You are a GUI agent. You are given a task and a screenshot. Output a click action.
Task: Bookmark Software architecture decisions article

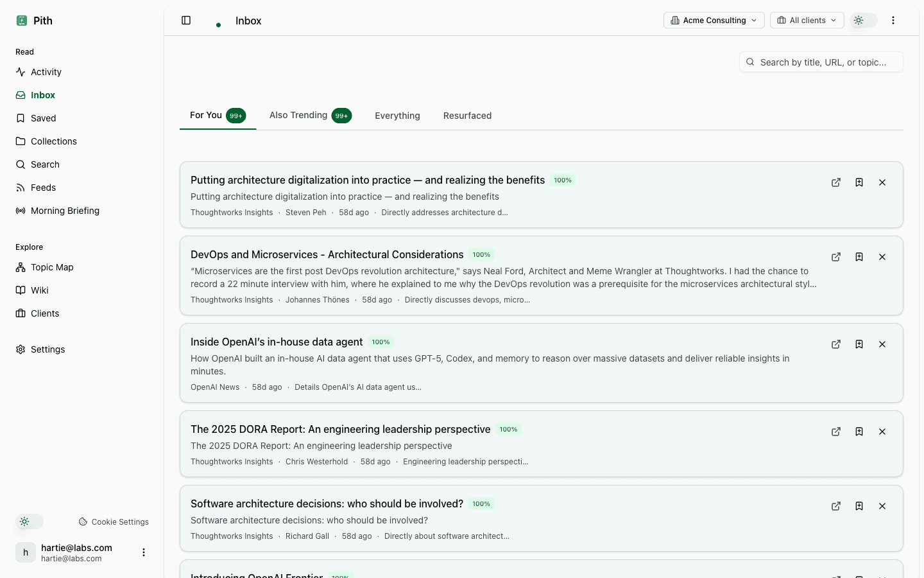(x=859, y=506)
